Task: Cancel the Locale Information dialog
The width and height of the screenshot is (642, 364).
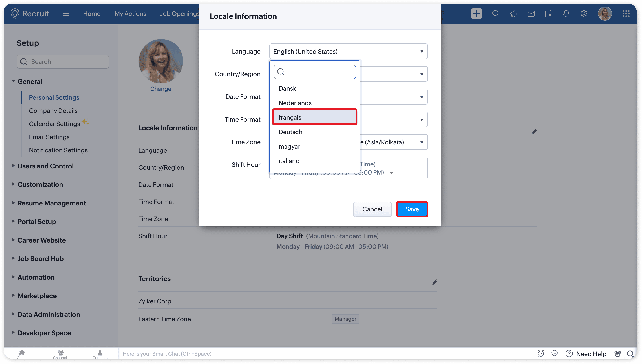Action: 372,209
